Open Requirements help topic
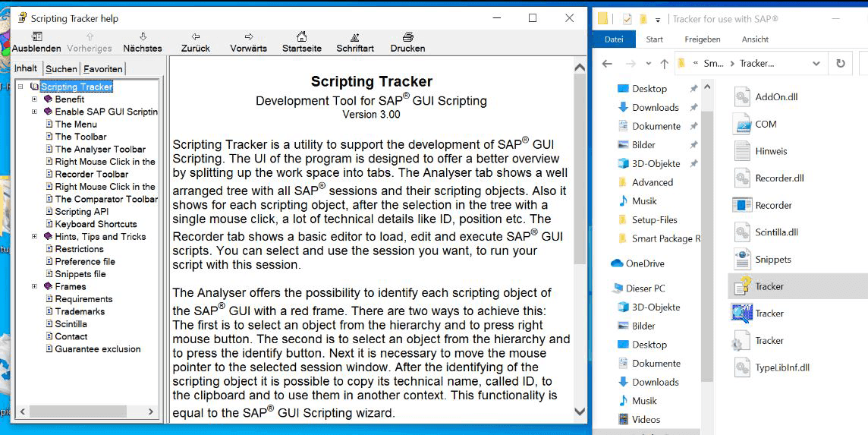Viewport: 868px width, 435px height. [83, 298]
